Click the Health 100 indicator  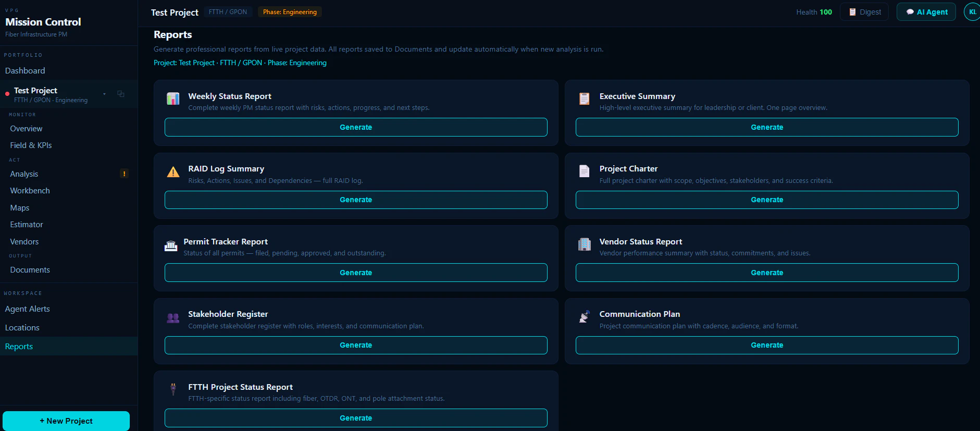[x=814, y=12]
